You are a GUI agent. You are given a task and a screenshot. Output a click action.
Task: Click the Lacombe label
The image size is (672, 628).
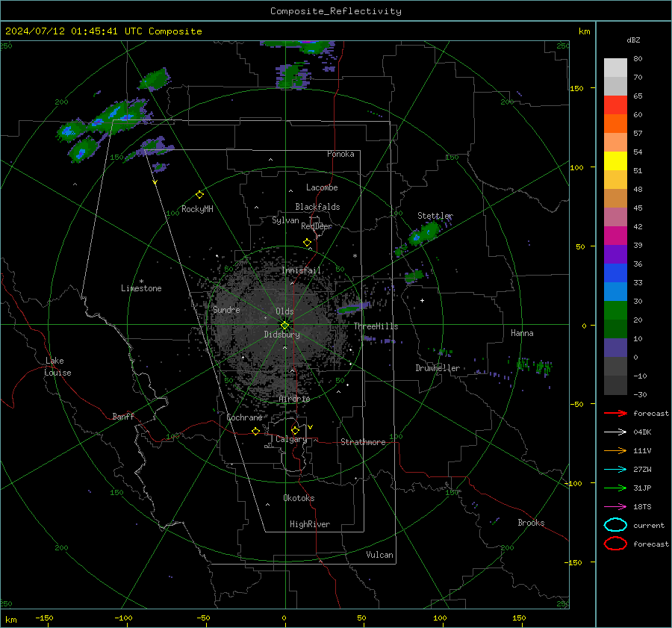[322, 187]
